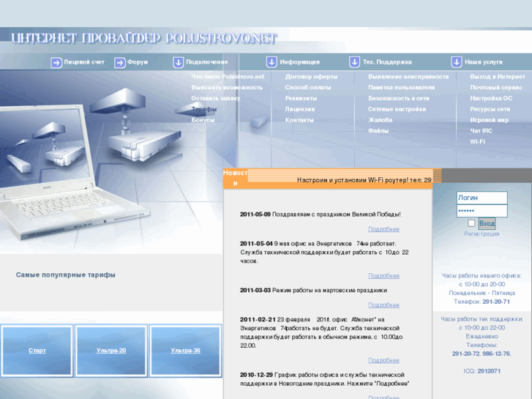
Task: Click the arrow icon beside Форум
Action: [x=120, y=62]
